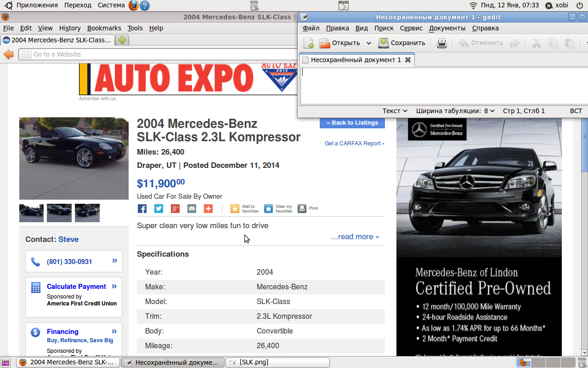The width and height of the screenshot is (588, 368).
Task: Open the Get a CARFAX Report link
Action: [355, 144]
